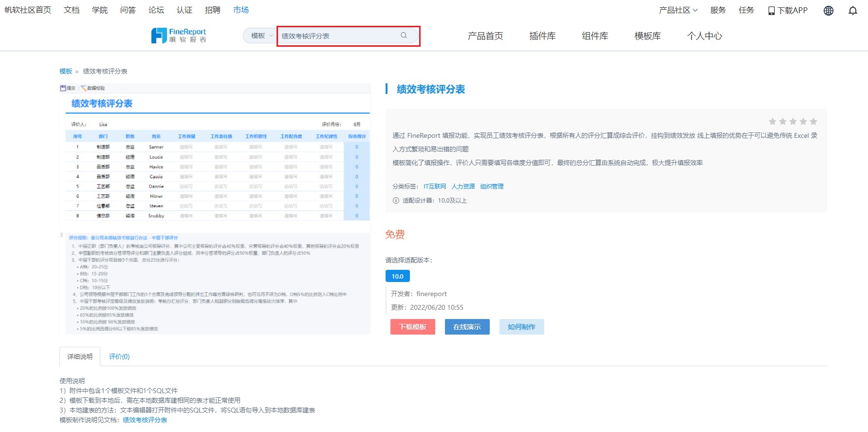Open the 认证 menu item
This screenshot has height=432, width=868.
point(185,10)
